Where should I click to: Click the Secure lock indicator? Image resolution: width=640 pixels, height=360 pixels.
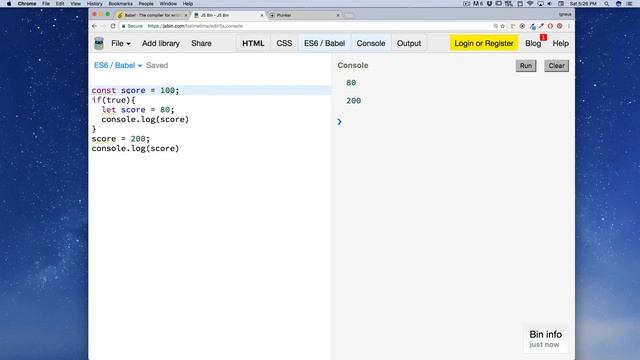coord(133,26)
